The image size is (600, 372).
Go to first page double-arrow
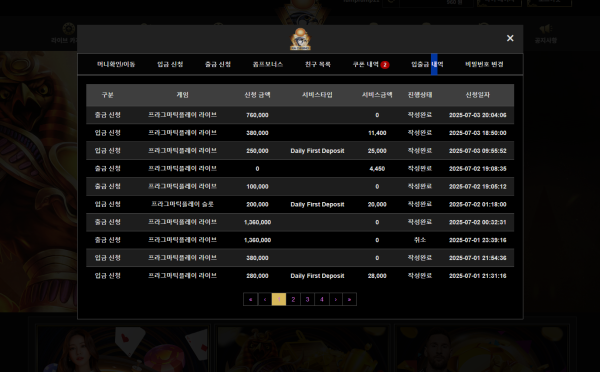[250, 299]
